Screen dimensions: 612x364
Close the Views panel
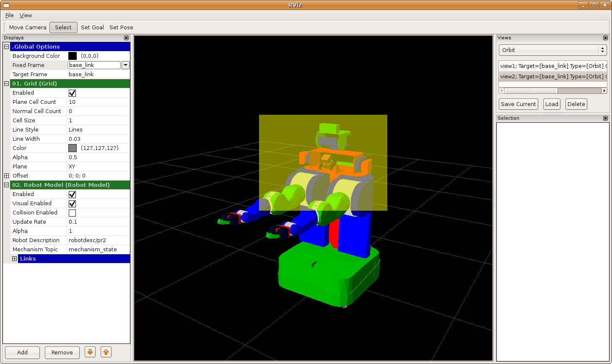605,38
